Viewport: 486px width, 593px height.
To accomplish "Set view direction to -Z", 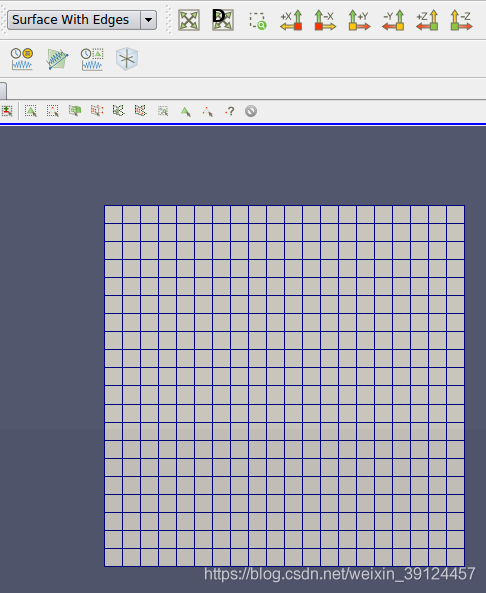I will [x=461, y=20].
